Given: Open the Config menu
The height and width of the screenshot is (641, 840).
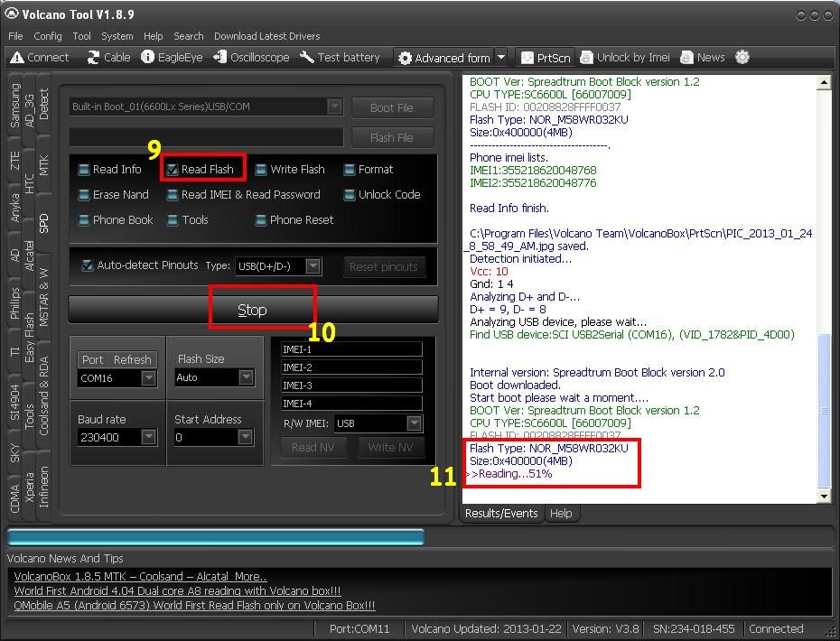Looking at the screenshot, I should 48,36.
